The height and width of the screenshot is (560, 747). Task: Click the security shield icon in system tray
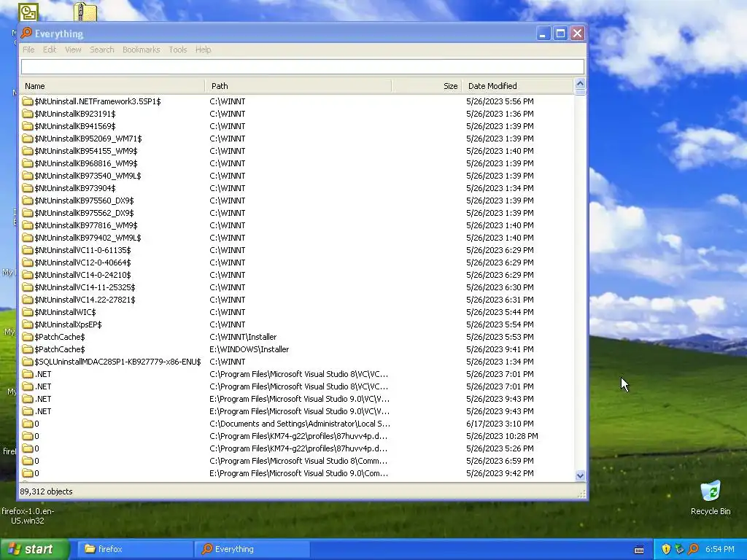(x=666, y=549)
